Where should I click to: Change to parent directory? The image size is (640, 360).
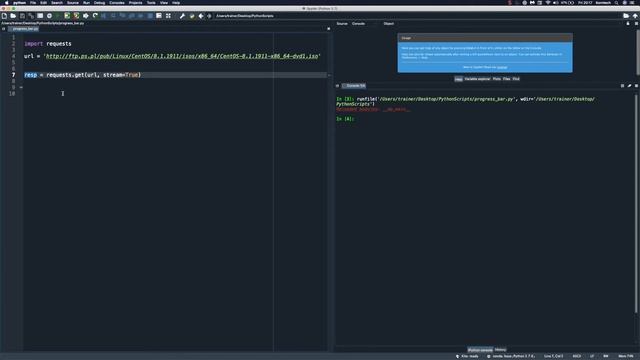635,16
